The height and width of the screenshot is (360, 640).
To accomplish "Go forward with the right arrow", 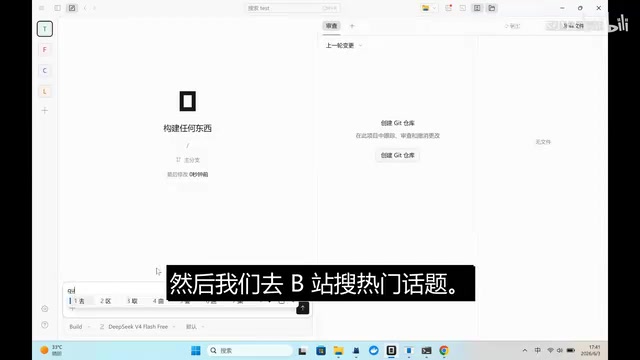I will tap(94, 8).
